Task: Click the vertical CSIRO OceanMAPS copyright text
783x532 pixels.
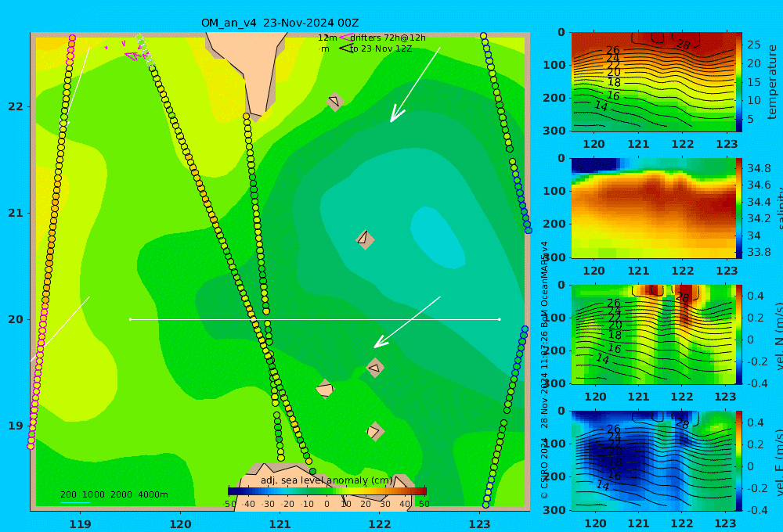Action: [x=545, y=370]
